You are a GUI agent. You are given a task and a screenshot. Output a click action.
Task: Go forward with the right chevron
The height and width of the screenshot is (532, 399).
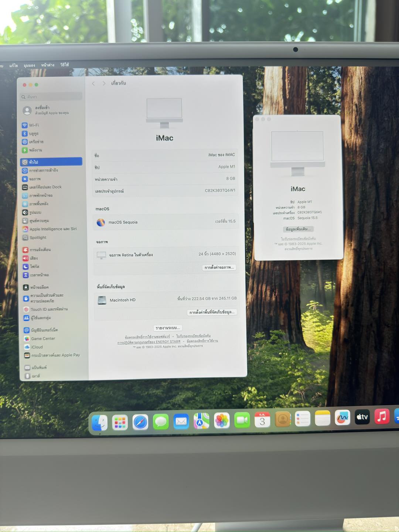click(104, 83)
